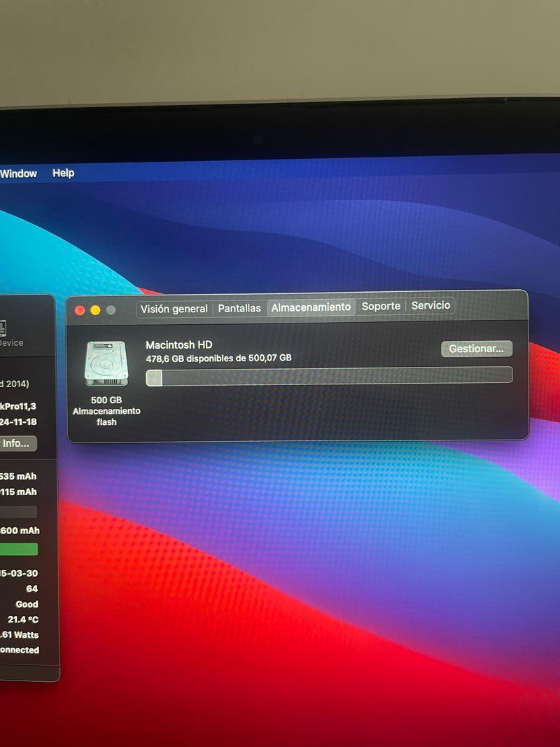The height and width of the screenshot is (747, 560).
Task: Click the 500 GB Almacenamiento flash label
Action: pyautogui.click(x=106, y=411)
